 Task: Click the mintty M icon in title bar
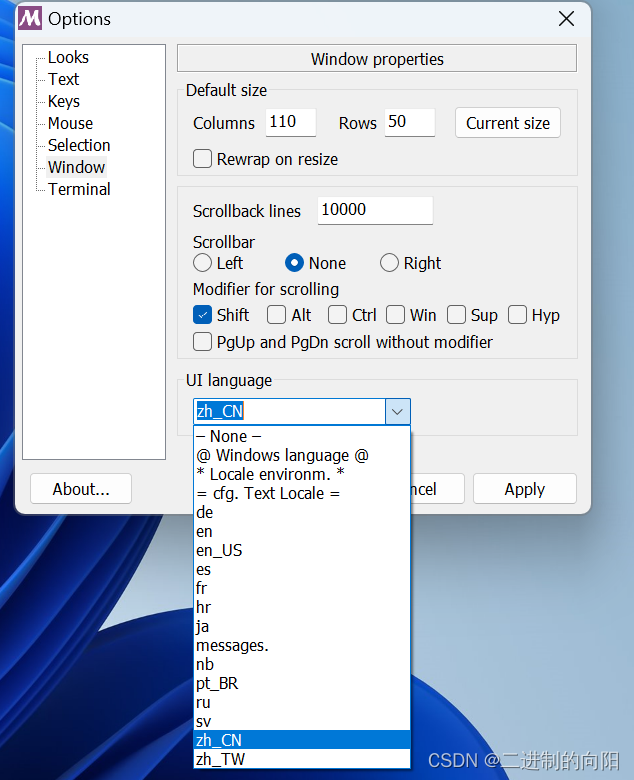coord(30,18)
